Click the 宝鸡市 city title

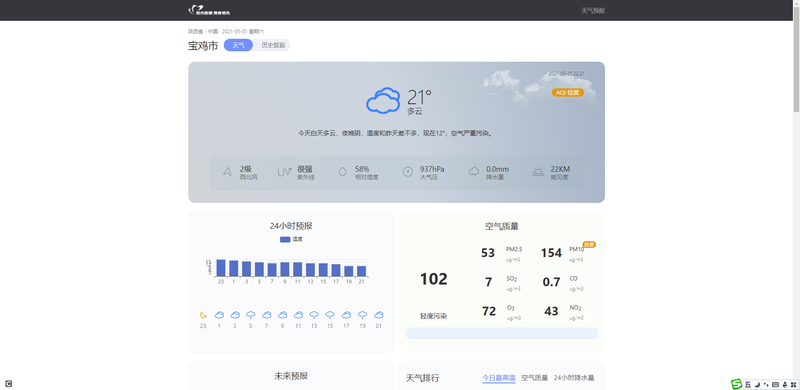203,45
